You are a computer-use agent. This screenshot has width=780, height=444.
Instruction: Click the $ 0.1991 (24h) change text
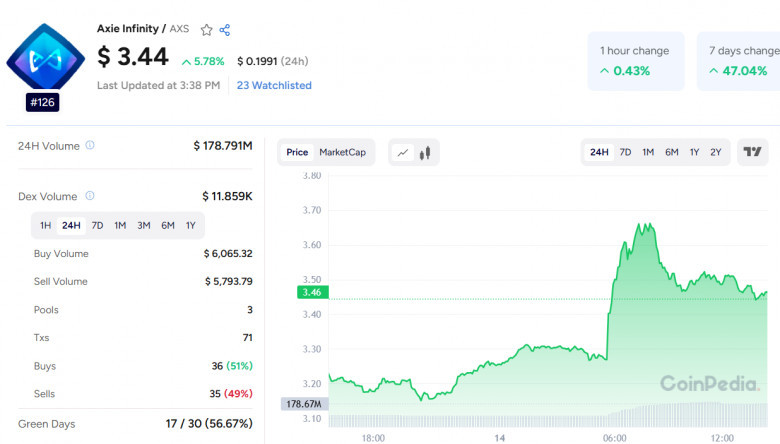coord(273,61)
